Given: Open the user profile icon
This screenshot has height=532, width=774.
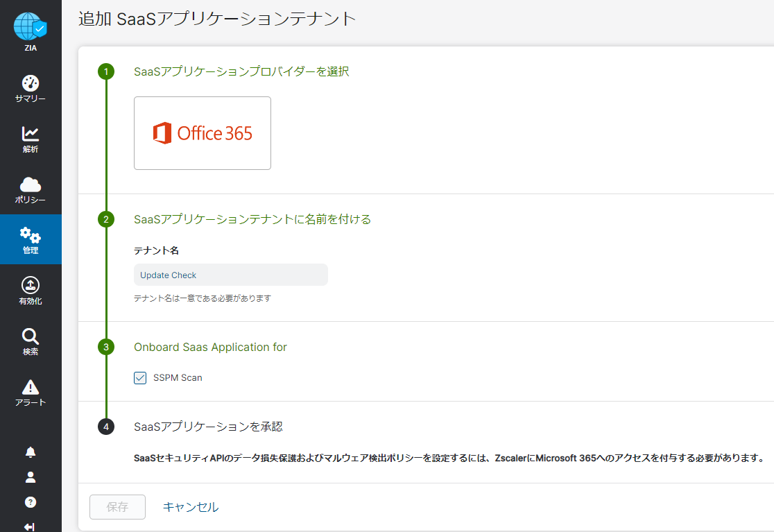Looking at the screenshot, I should (x=30, y=477).
